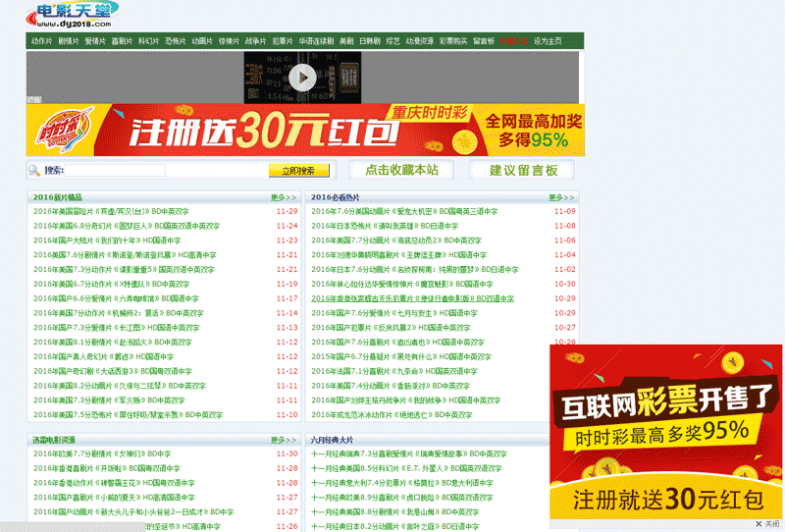The height and width of the screenshot is (532, 785).
Task: Click the search magnifier icon
Action: point(34,171)
